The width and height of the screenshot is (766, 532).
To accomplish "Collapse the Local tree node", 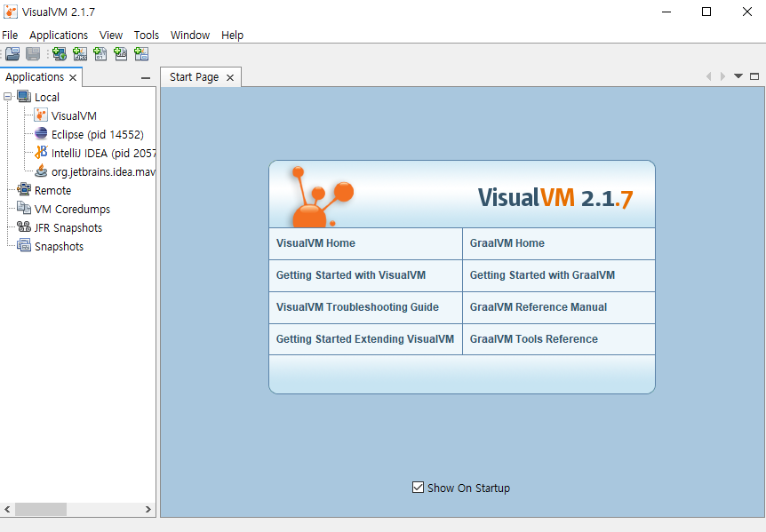I will coord(7,97).
